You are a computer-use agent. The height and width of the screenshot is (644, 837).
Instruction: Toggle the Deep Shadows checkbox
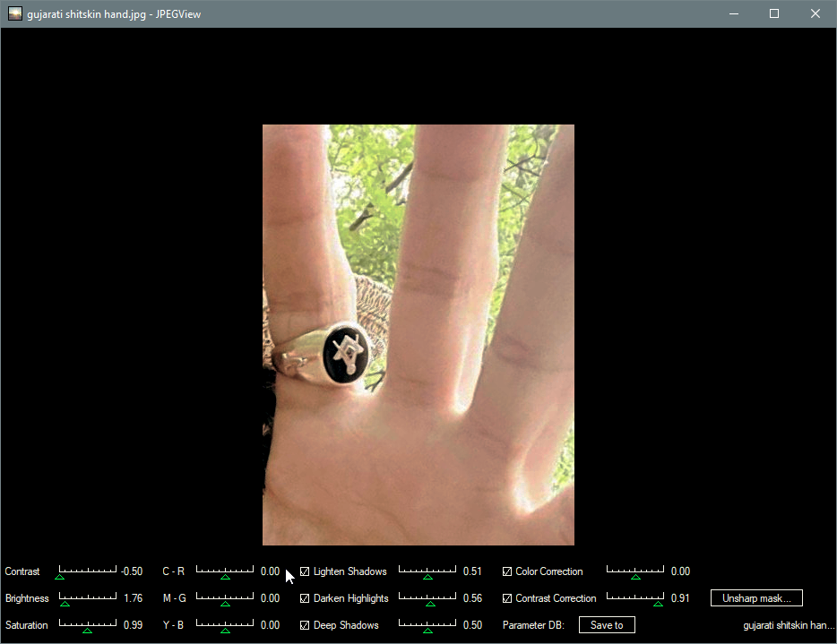[305, 625]
